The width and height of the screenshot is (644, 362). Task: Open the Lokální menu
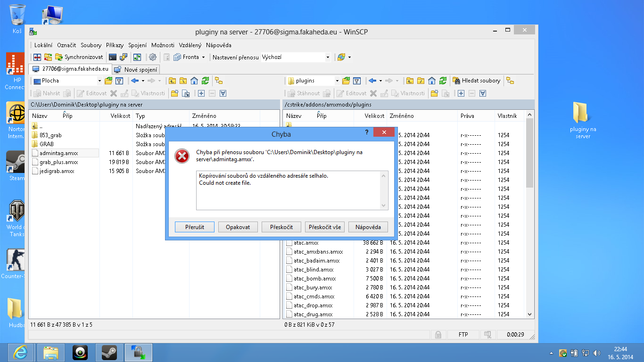coord(43,45)
